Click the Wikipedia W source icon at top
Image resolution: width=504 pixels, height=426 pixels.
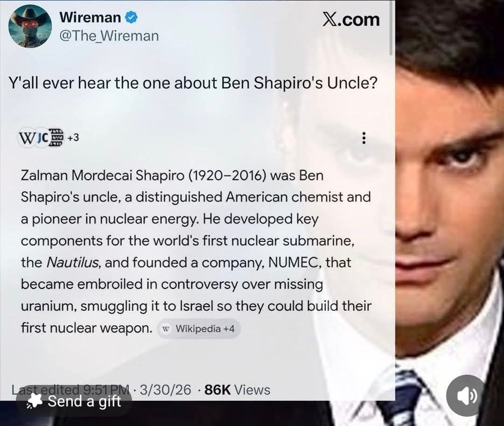pos(26,138)
